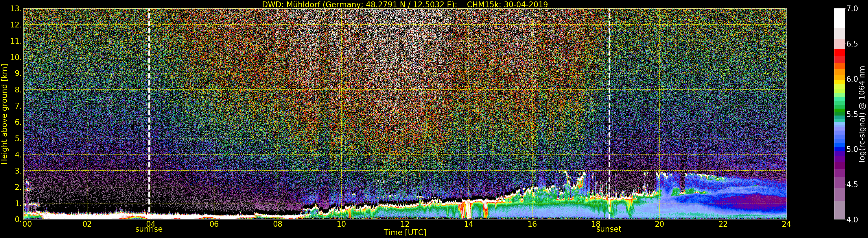
Task: Click the height axis tick "7."
Action: (x=18, y=106)
